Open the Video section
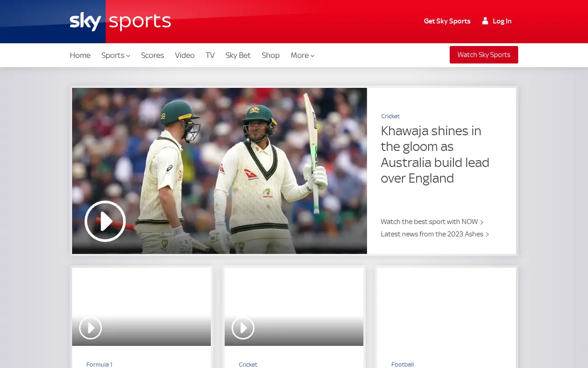The height and width of the screenshot is (368, 588). point(185,55)
